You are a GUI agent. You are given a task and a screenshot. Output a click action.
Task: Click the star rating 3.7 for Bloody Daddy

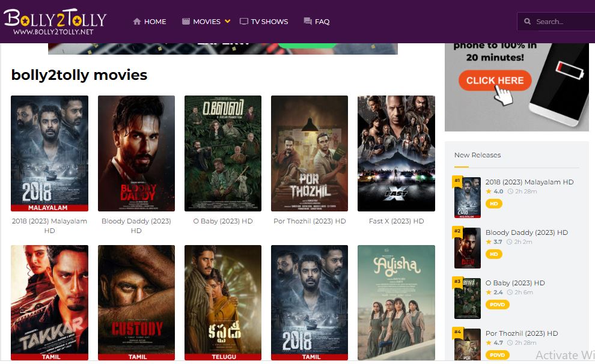(494, 242)
